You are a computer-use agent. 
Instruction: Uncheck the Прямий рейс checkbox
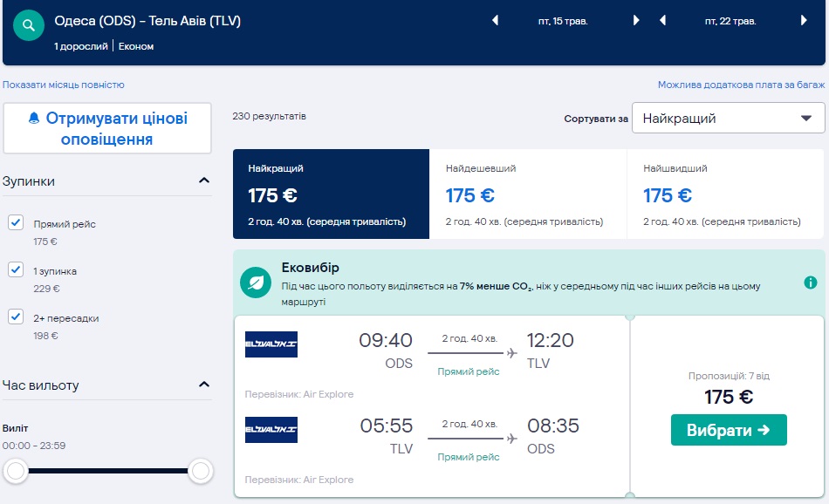click(16, 223)
